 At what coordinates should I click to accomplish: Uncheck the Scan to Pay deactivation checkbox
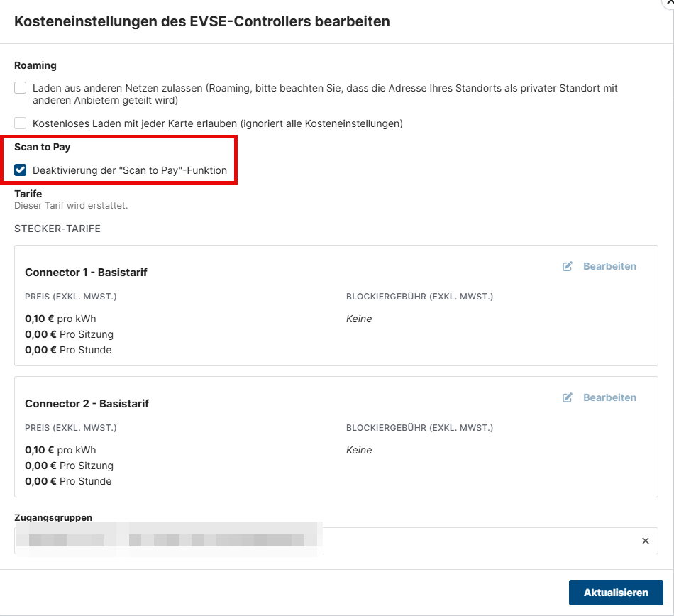pyautogui.click(x=21, y=170)
